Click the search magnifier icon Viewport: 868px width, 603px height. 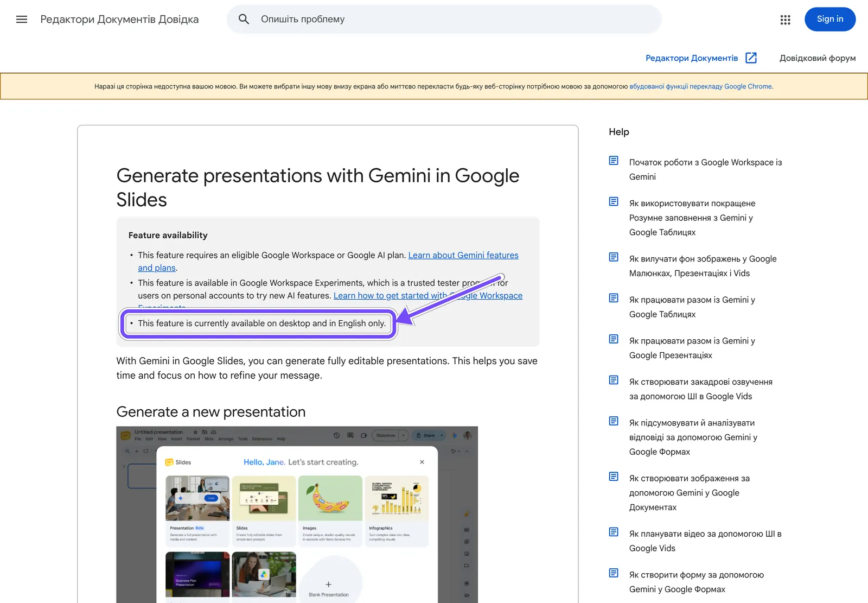244,20
